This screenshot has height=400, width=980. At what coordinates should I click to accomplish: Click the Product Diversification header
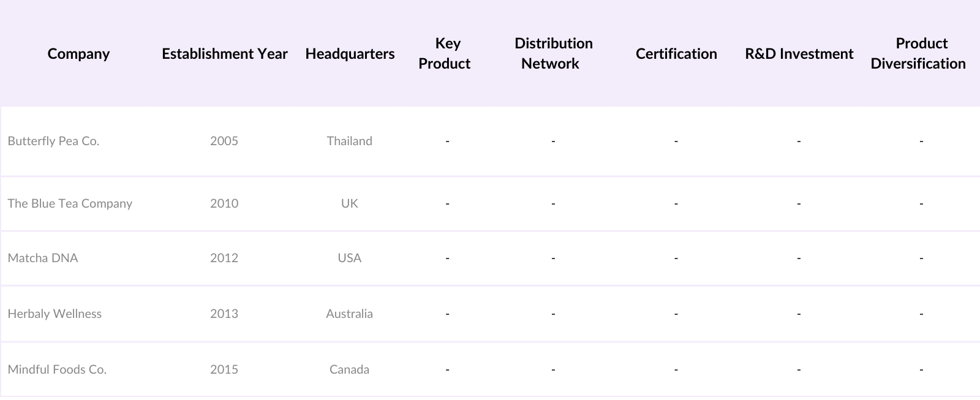(919, 53)
